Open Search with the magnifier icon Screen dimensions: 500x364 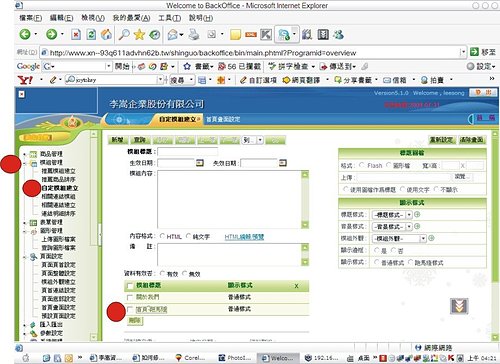(x=124, y=34)
